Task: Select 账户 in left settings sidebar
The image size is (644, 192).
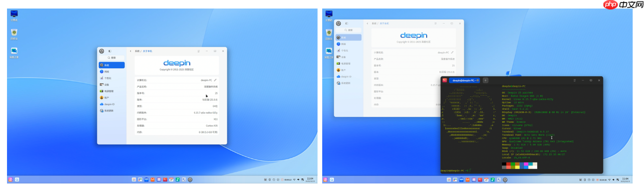Action: click(x=111, y=98)
